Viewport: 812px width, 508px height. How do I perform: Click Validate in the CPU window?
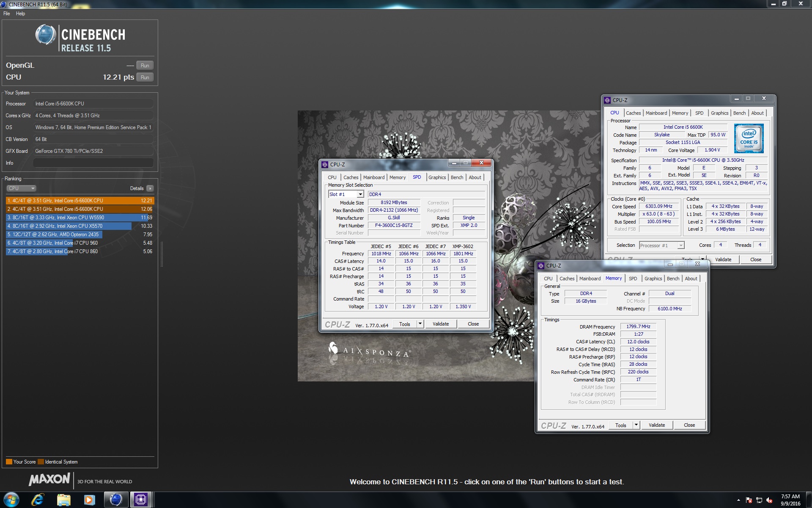click(x=723, y=260)
